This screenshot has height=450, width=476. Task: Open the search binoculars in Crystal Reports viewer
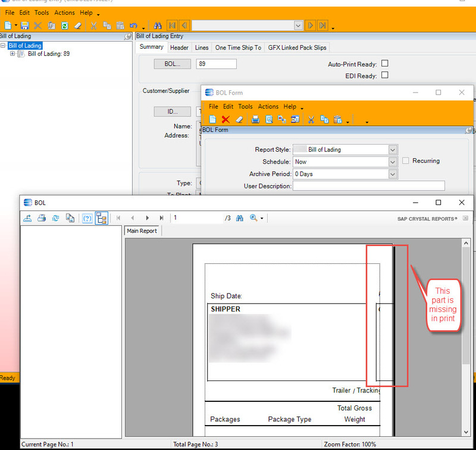239,218
